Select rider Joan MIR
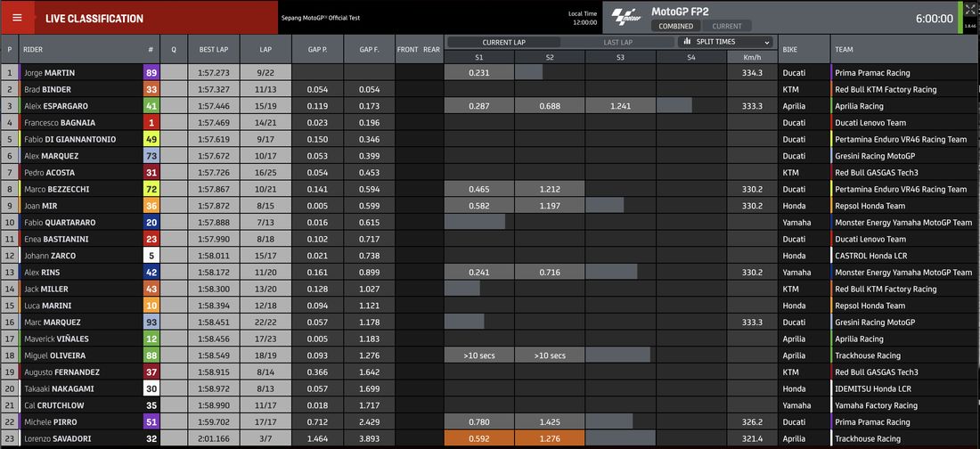Image resolution: width=980 pixels, height=449 pixels. point(39,206)
